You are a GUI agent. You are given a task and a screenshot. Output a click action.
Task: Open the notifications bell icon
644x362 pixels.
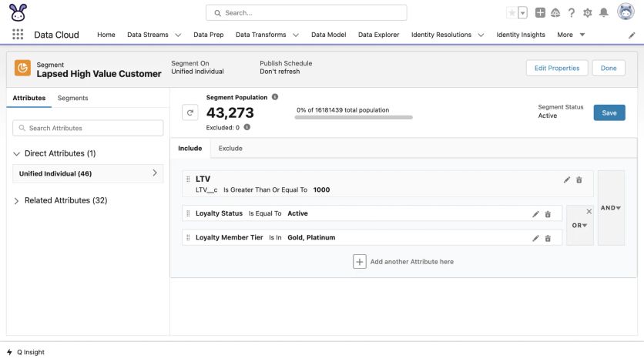point(603,13)
